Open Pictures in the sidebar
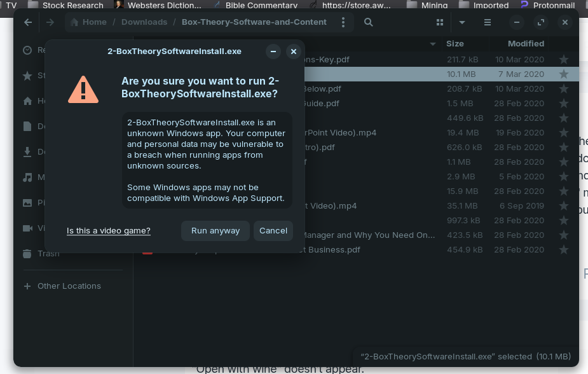Viewport: 588px width, 374px height. [x=34, y=203]
